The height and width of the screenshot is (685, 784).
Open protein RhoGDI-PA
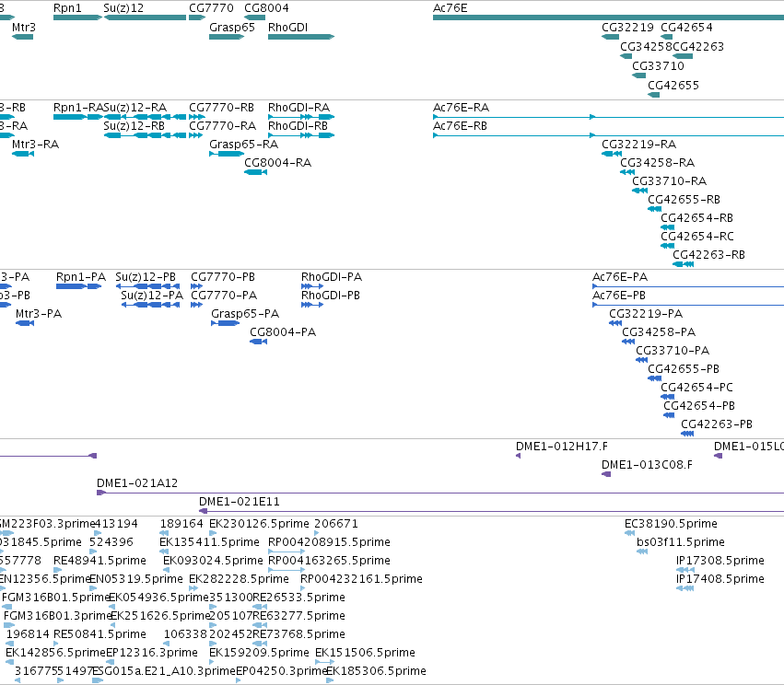click(x=332, y=277)
